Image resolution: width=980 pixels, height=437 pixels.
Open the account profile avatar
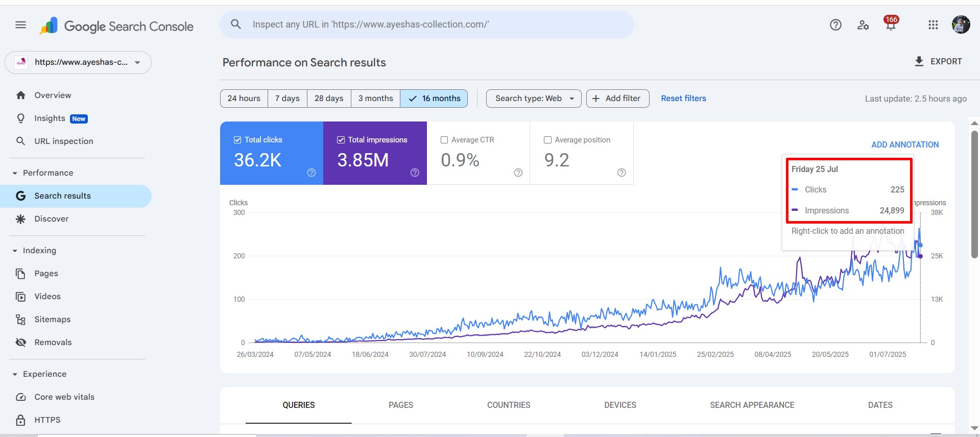click(961, 25)
